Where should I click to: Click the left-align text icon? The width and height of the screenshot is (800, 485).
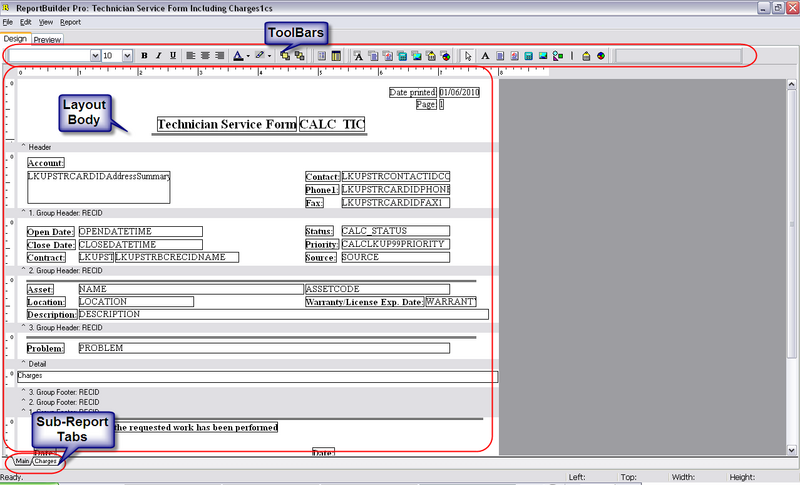tap(191, 56)
